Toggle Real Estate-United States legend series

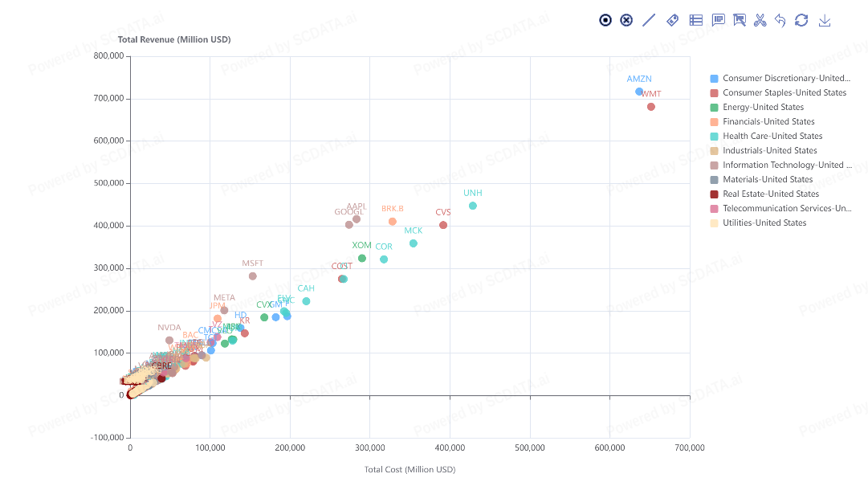(x=764, y=194)
